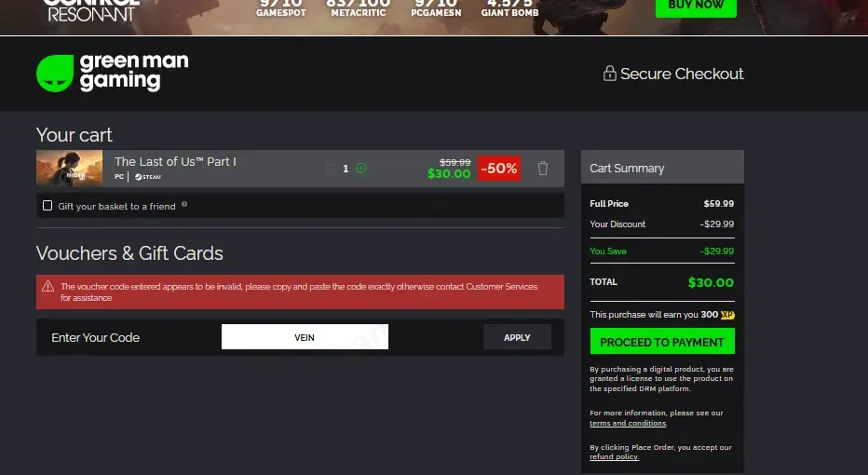The image size is (868, 475).
Task: Click The Last of Us Part I title
Action: 175,162
